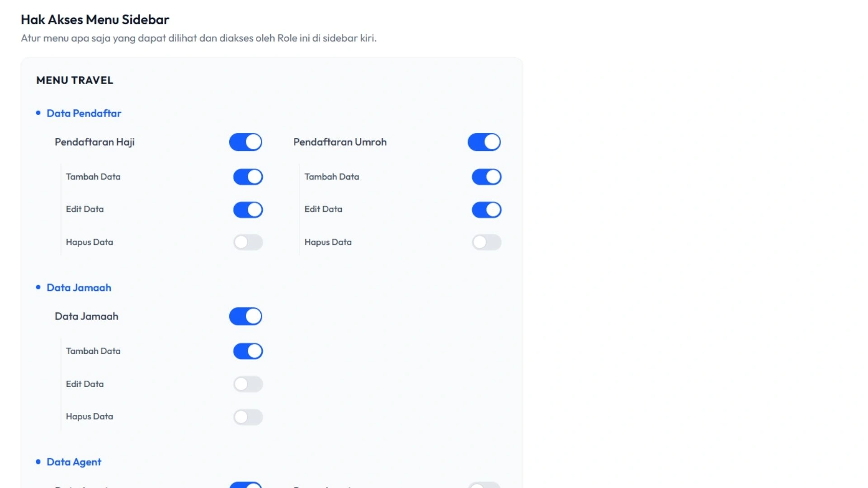Open the Data Agent section heading
868x488 pixels.
click(x=74, y=462)
